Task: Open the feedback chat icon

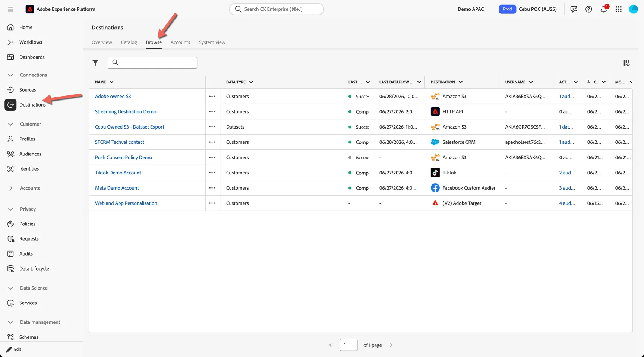Action: (574, 9)
